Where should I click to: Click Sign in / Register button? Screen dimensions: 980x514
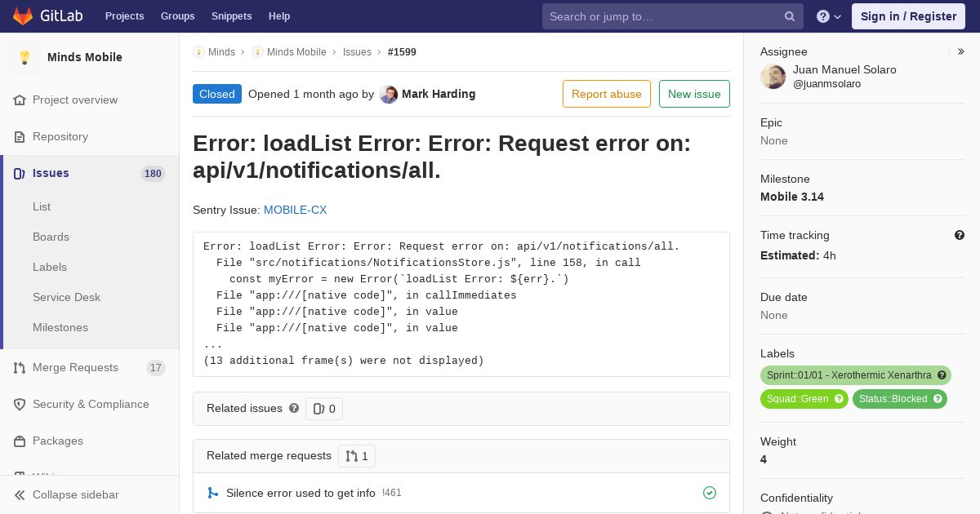[x=908, y=16]
